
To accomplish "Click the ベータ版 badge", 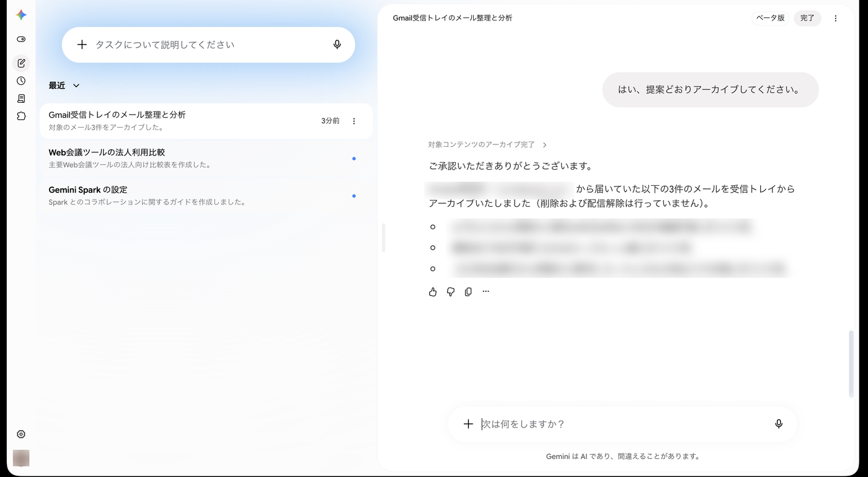I will (x=771, y=18).
